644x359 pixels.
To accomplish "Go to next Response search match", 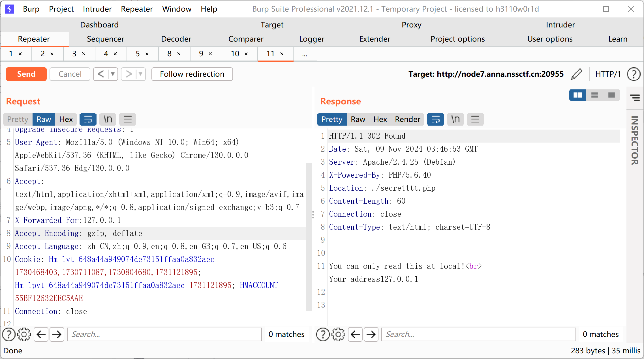I will [371, 334].
